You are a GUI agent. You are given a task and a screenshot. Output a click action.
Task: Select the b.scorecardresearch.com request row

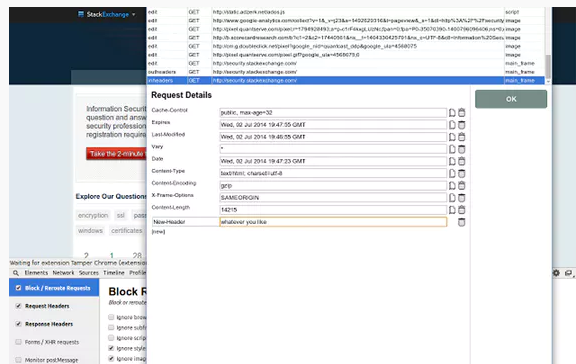pyautogui.click(x=345, y=38)
